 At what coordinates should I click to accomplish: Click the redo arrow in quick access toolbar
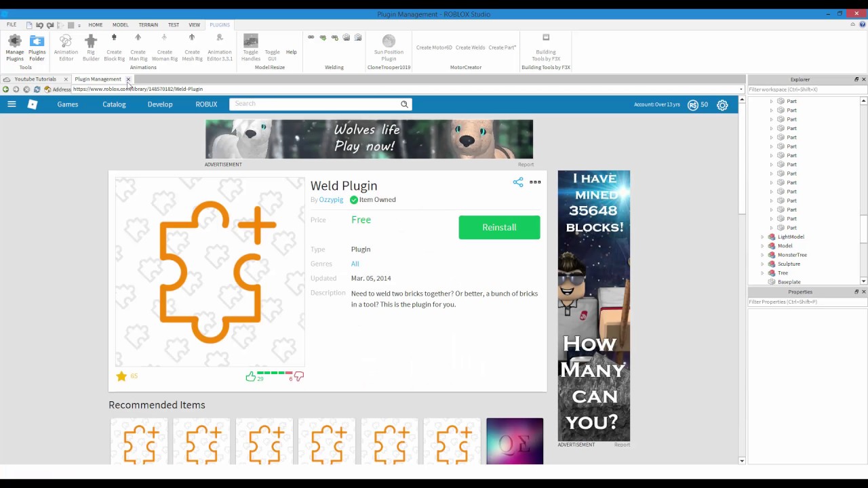(50, 25)
